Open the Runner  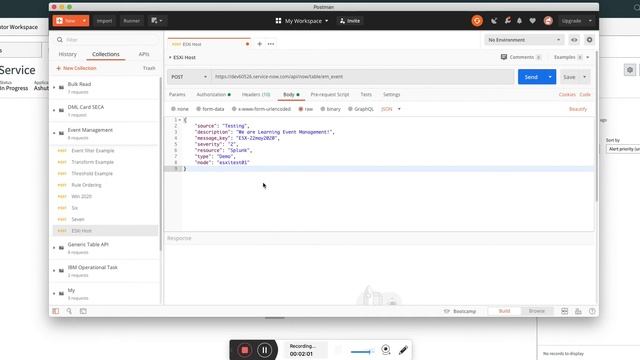click(131, 20)
